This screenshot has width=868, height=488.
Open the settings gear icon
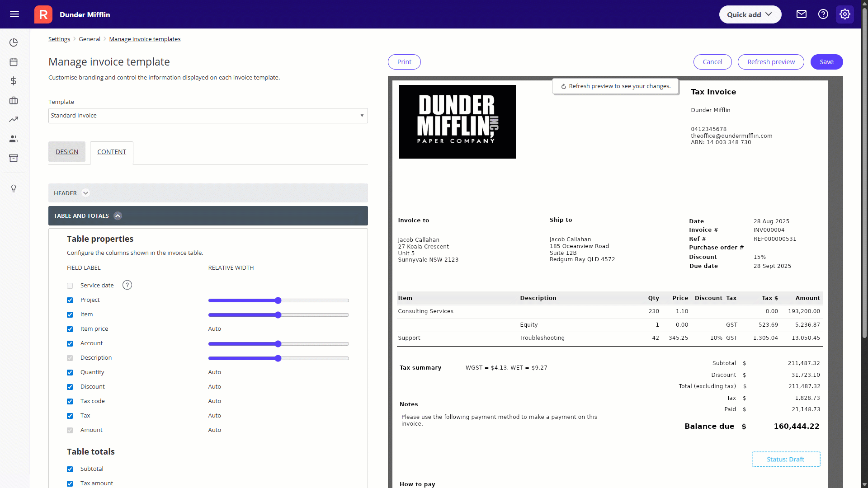click(x=845, y=14)
